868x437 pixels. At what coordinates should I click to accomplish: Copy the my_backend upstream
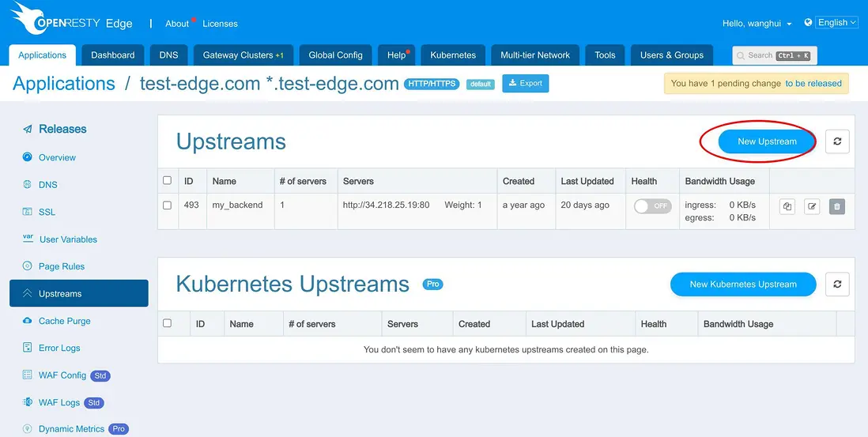pyautogui.click(x=787, y=206)
